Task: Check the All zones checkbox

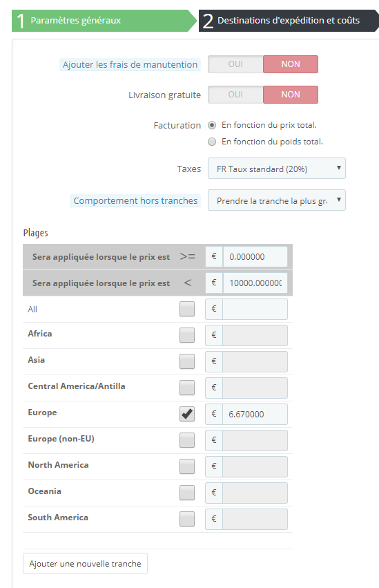Action: (187, 309)
